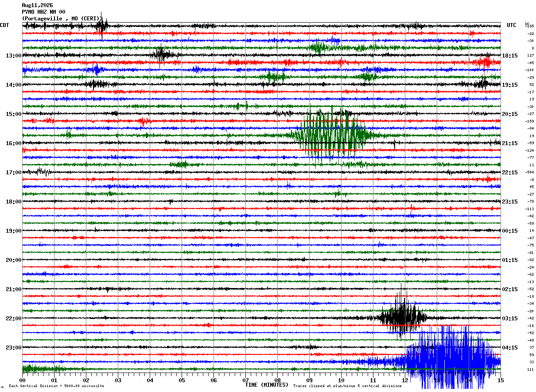Click the minute 03 tick label

click(x=118, y=380)
